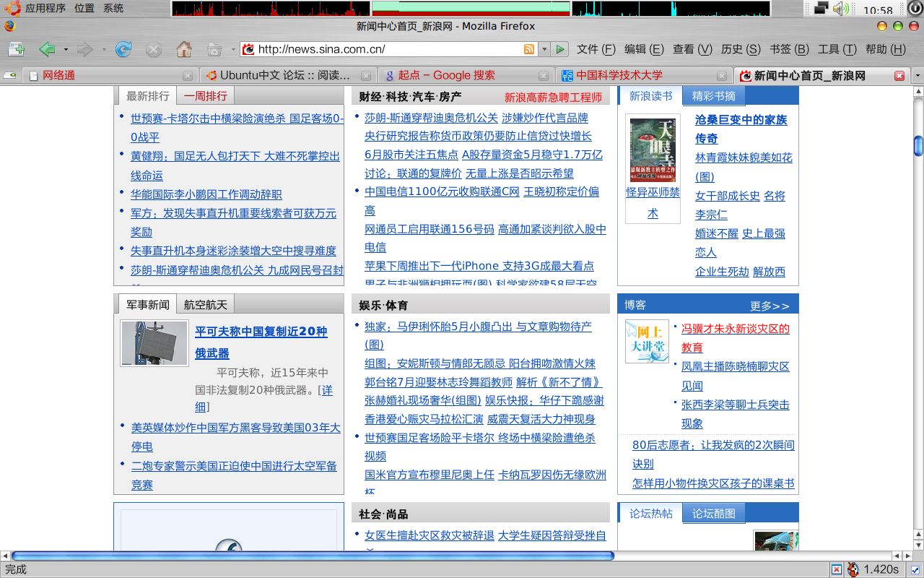Click the Ubuntu logo in top panel

pyautogui.click(x=12, y=8)
